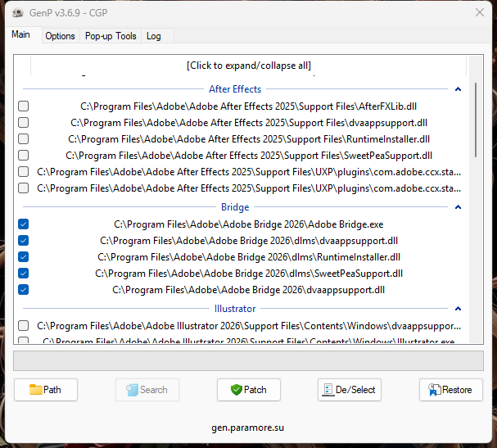Open the gen.paramore.su link
497x448 pixels.
247,428
